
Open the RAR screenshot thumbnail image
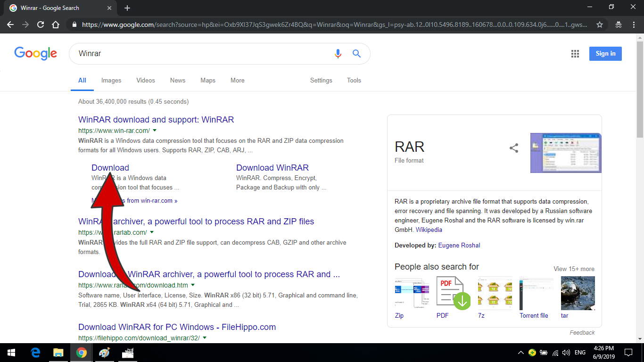click(566, 153)
